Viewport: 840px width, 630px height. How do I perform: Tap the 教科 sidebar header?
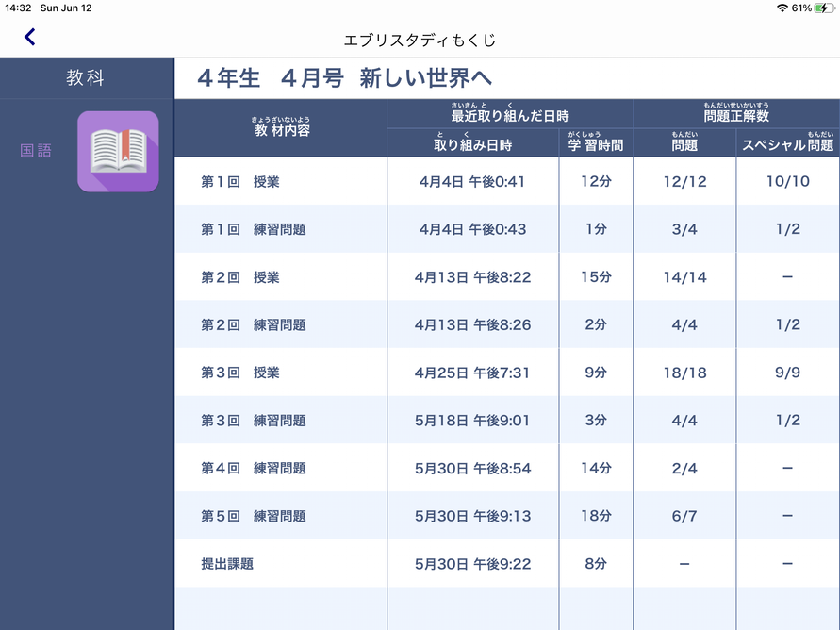coord(86,78)
